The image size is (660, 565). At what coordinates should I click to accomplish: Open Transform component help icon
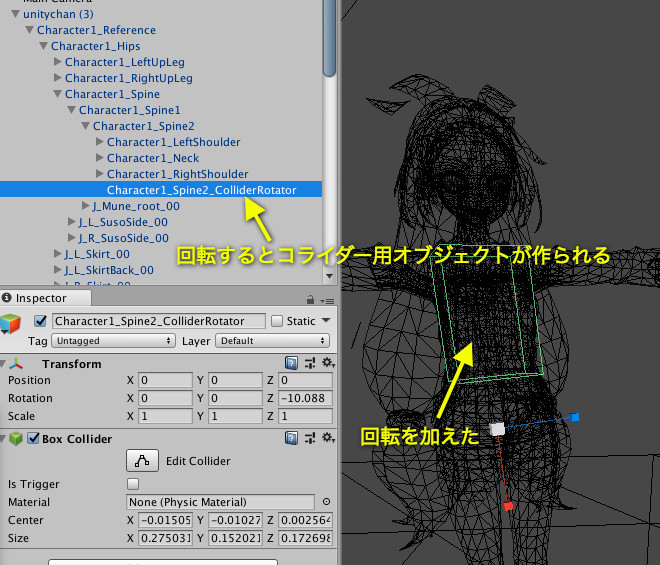pos(291,363)
